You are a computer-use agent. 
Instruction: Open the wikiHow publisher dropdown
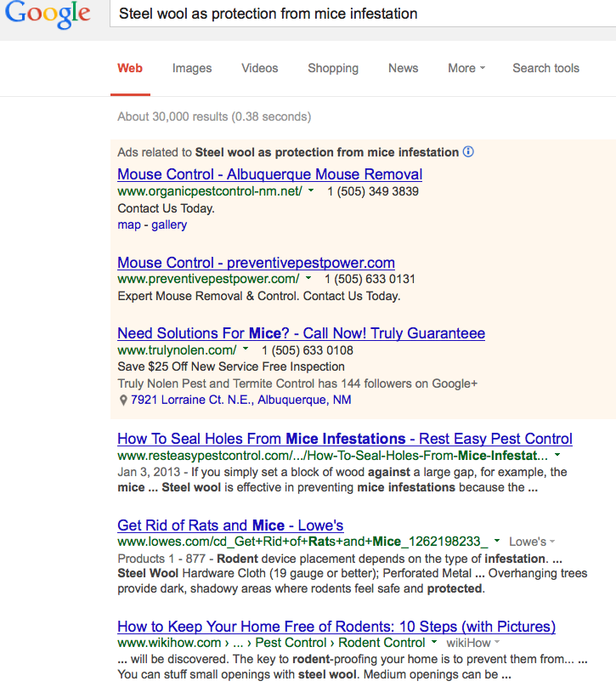[473, 643]
